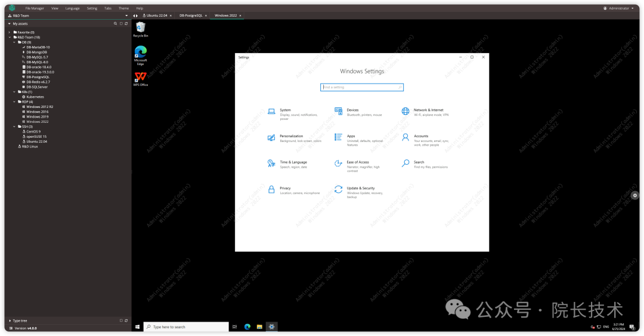
Task: Select DB-Redis-v6.2.7 in the tree
Action: tap(38, 82)
